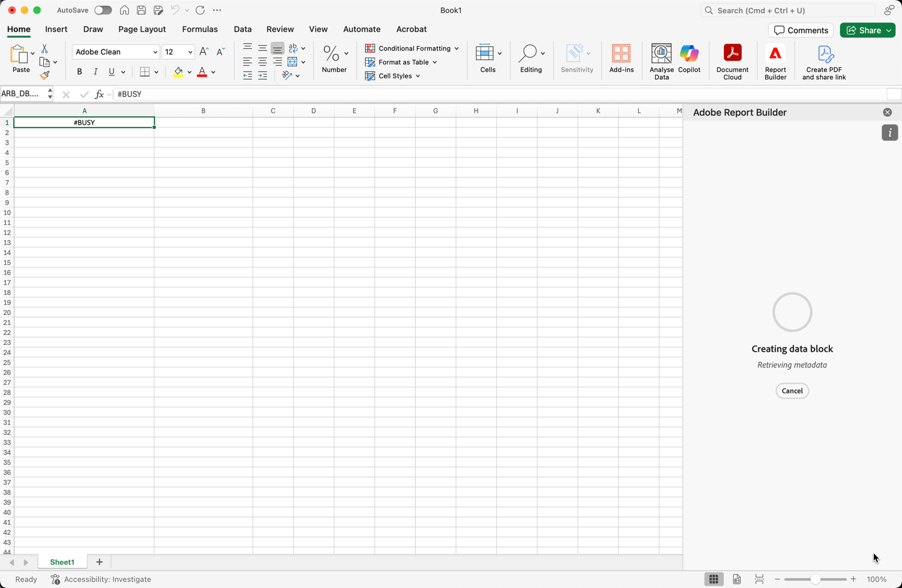The height and width of the screenshot is (588, 902).
Task: Click the Cut scissors icon
Action: pyautogui.click(x=44, y=49)
